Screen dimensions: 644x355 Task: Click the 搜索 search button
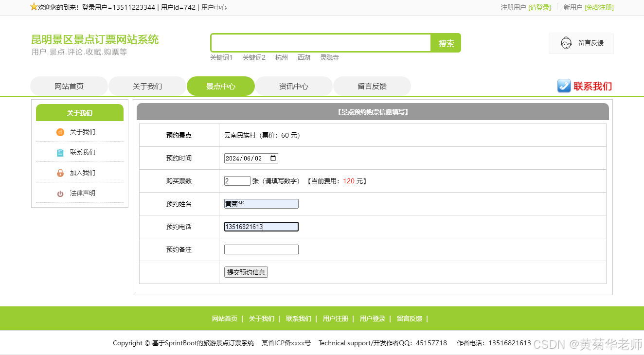click(x=446, y=43)
